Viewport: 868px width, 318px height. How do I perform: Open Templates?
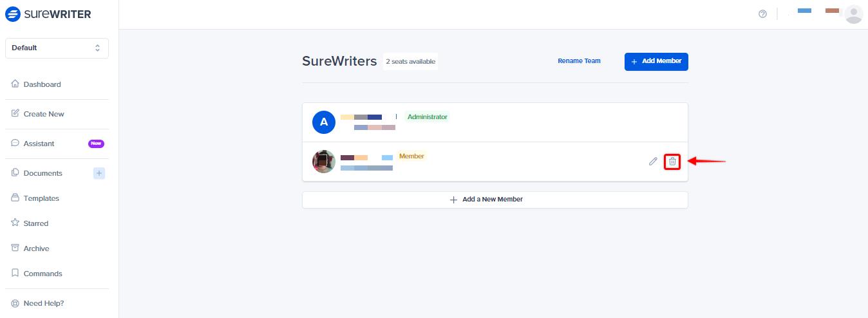pyautogui.click(x=41, y=198)
